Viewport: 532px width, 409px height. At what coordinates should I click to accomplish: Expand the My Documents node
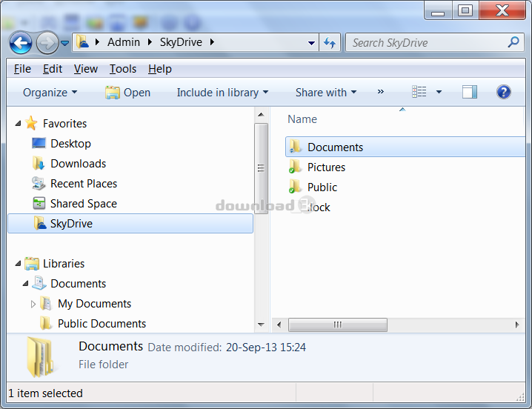[x=33, y=304]
